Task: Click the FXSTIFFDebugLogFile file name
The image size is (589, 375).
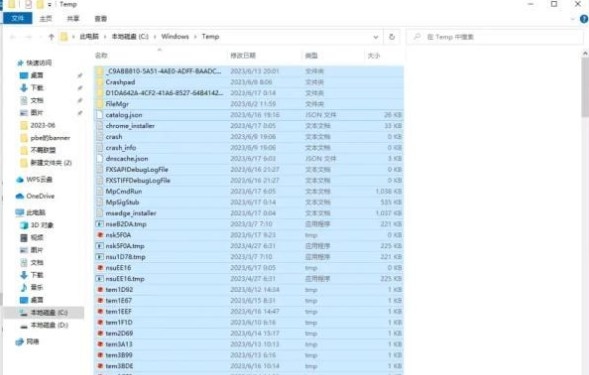Action: pos(138,180)
